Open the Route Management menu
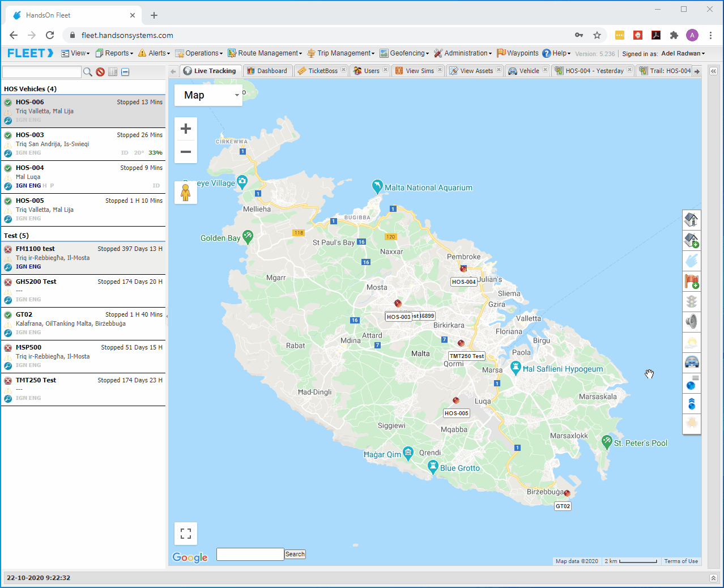Screen dimensions: 724x588 (x=265, y=53)
